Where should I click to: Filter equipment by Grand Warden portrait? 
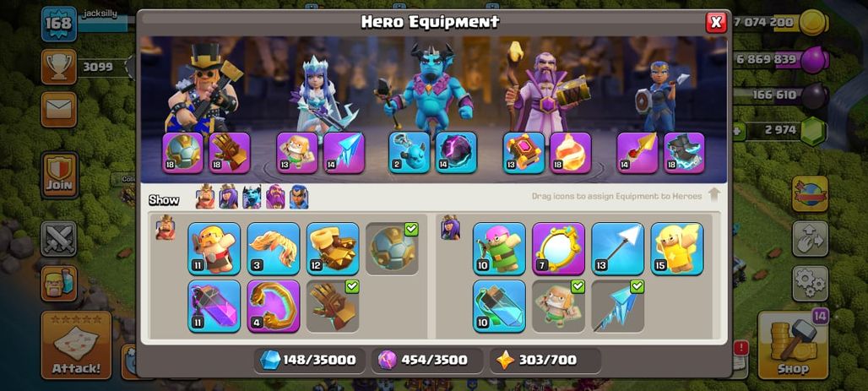pos(275,197)
